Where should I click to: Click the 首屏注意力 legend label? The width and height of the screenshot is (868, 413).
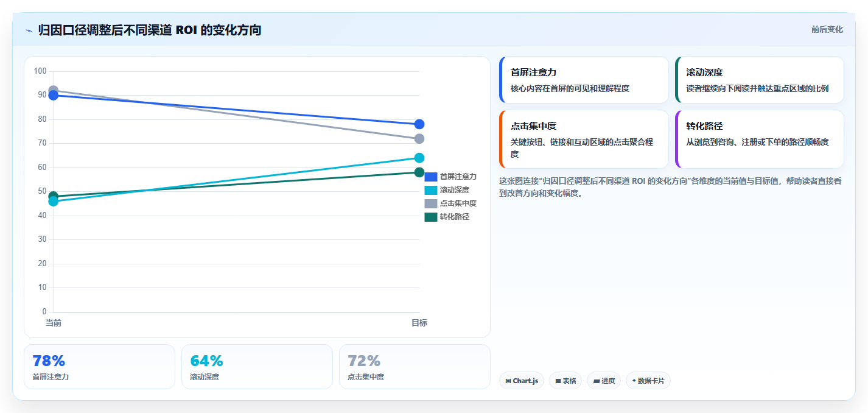tap(458, 177)
